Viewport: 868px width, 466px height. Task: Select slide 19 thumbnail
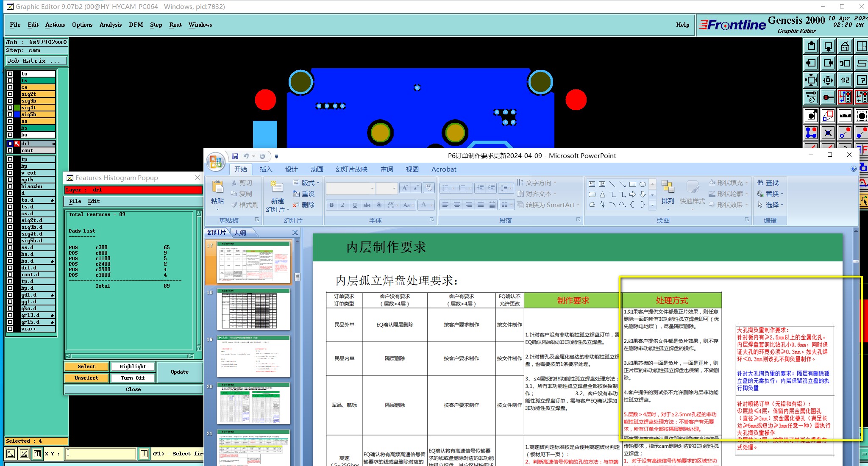253,357
